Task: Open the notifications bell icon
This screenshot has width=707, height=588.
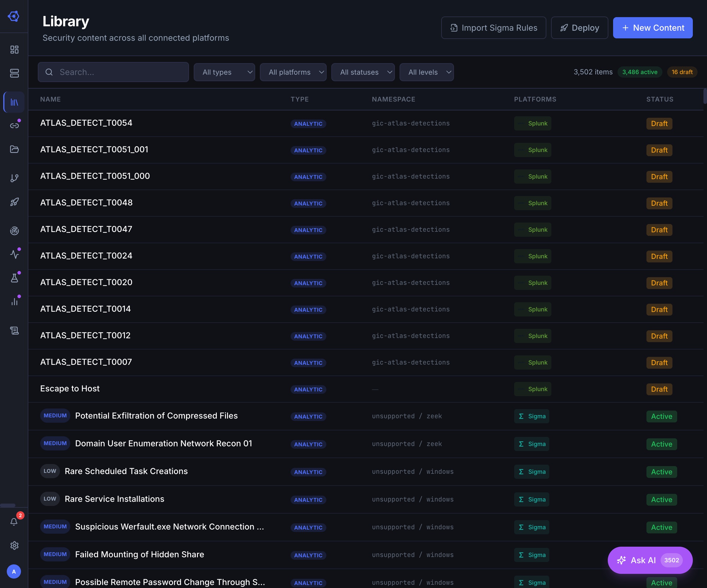Action: point(14,522)
